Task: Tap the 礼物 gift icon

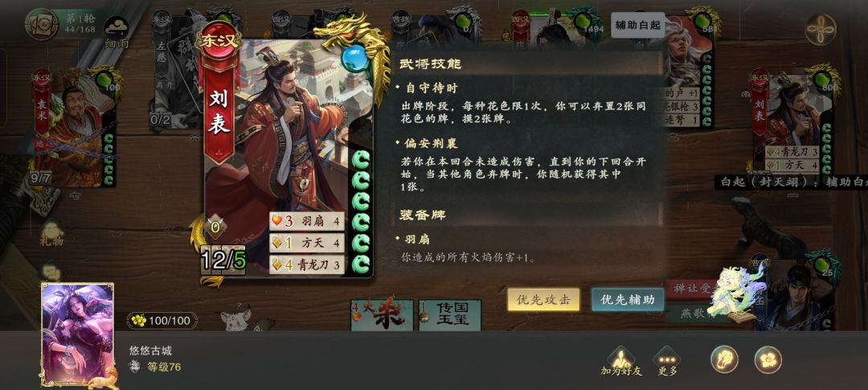Action: 52,233
